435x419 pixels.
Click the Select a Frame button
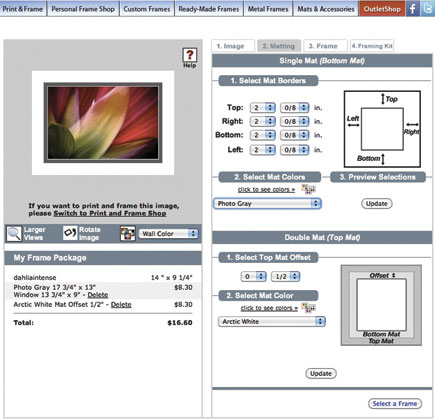point(395,404)
